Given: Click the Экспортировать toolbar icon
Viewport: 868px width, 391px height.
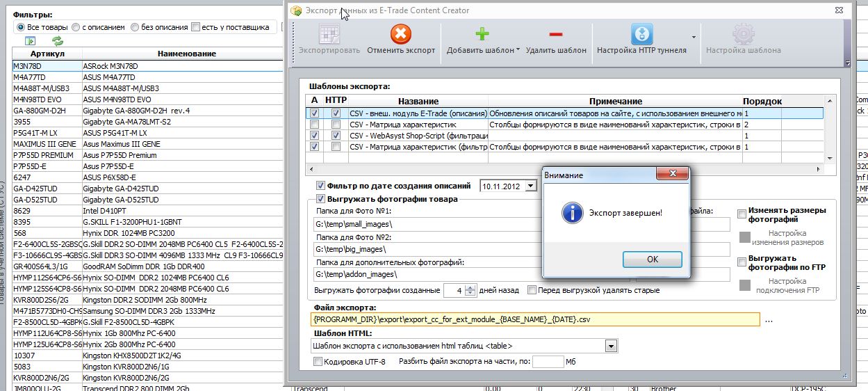Looking at the screenshot, I should (x=329, y=35).
